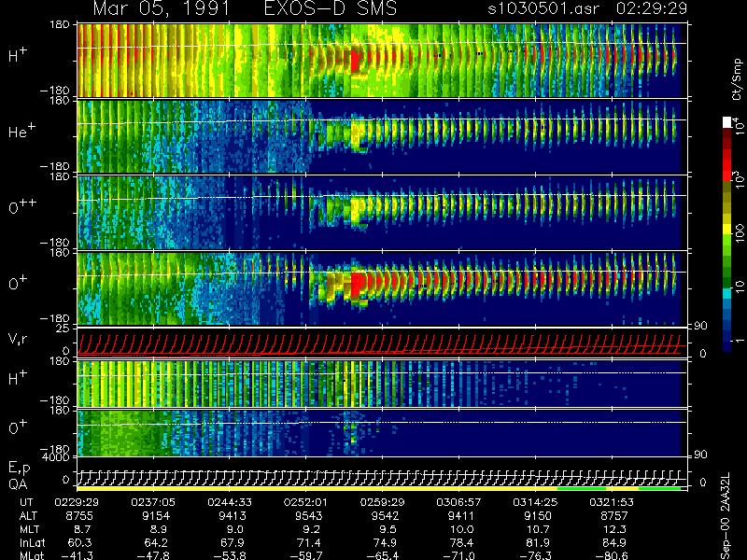Click the UT value '0244:33'
Viewport: 747px width, 560px height.
coord(230,502)
